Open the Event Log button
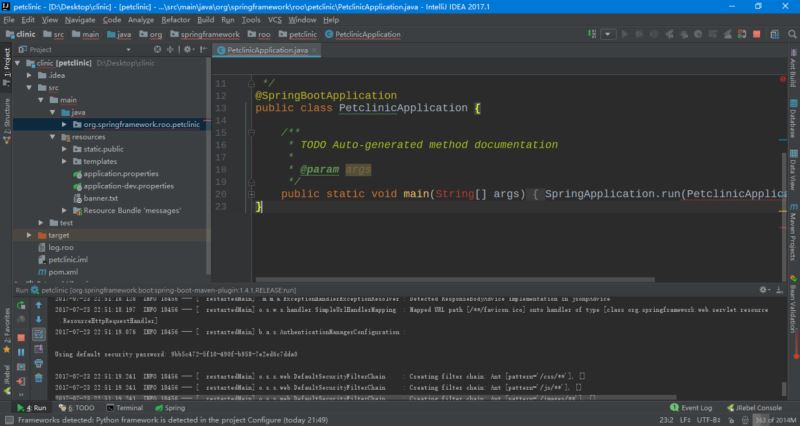 [691, 408]
